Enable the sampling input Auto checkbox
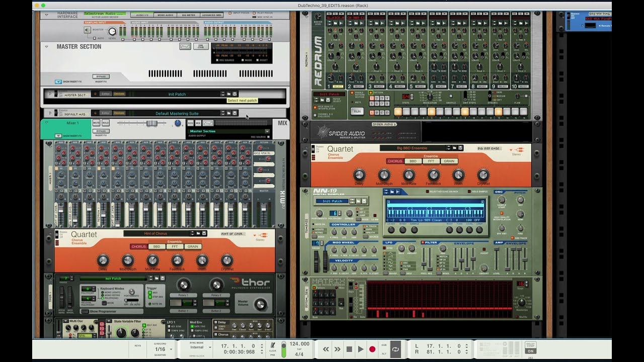 pyautogui.click(x=95, y=38)
